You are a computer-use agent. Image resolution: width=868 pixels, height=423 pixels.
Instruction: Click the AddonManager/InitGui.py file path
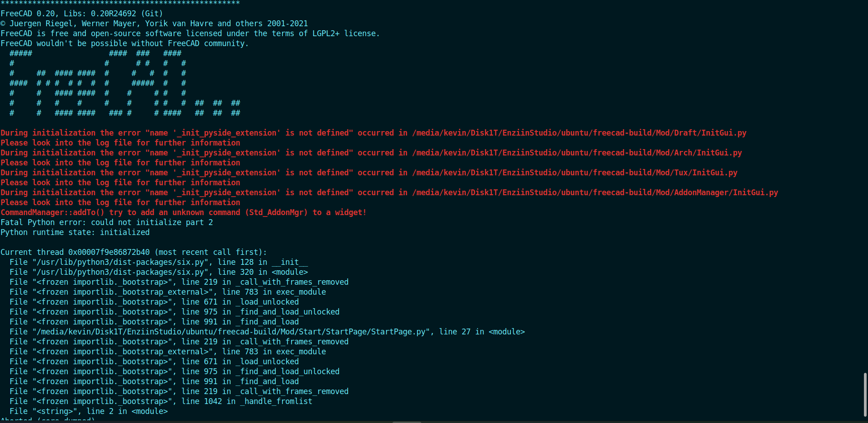(x=594, y=193)
